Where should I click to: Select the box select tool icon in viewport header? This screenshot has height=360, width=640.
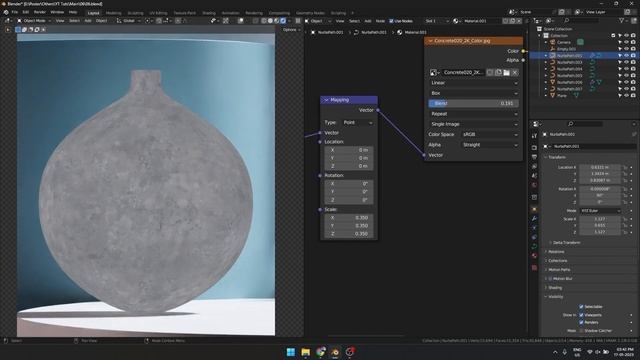click(x=18, y=29)
